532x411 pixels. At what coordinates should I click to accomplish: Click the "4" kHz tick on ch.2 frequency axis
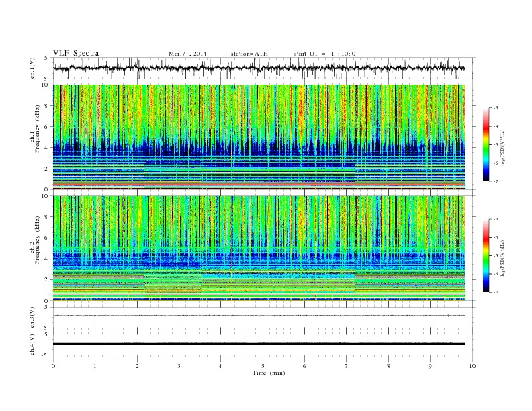pos(46,259)
